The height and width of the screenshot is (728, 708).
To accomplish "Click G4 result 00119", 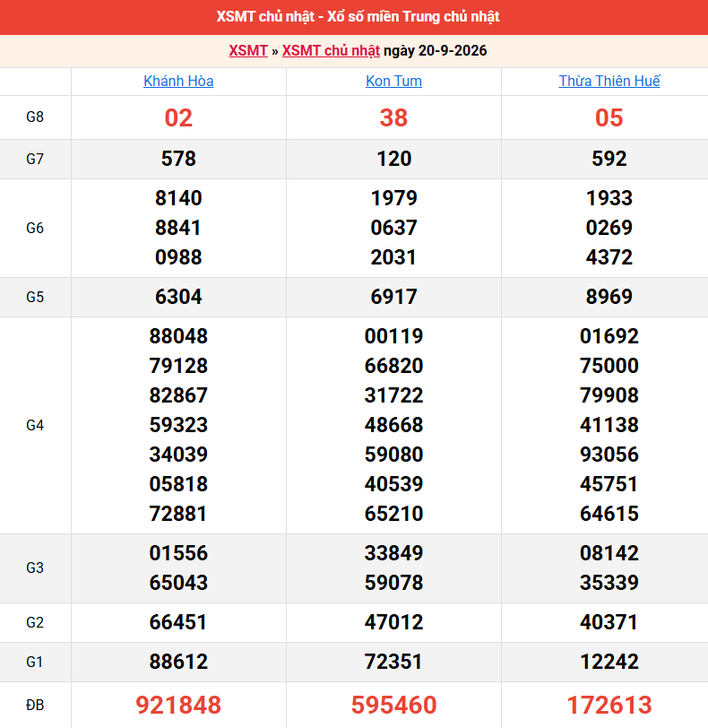I will coord(394,336).
